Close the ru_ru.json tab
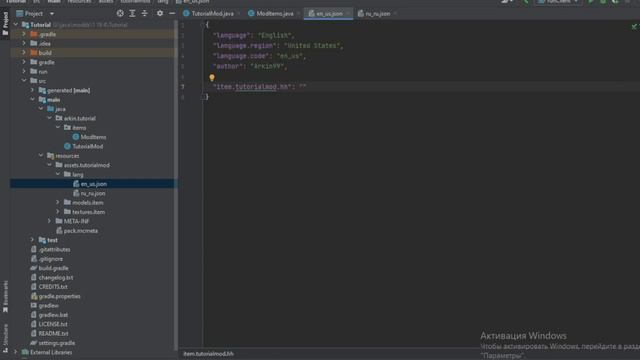 [x=395, y=14]
